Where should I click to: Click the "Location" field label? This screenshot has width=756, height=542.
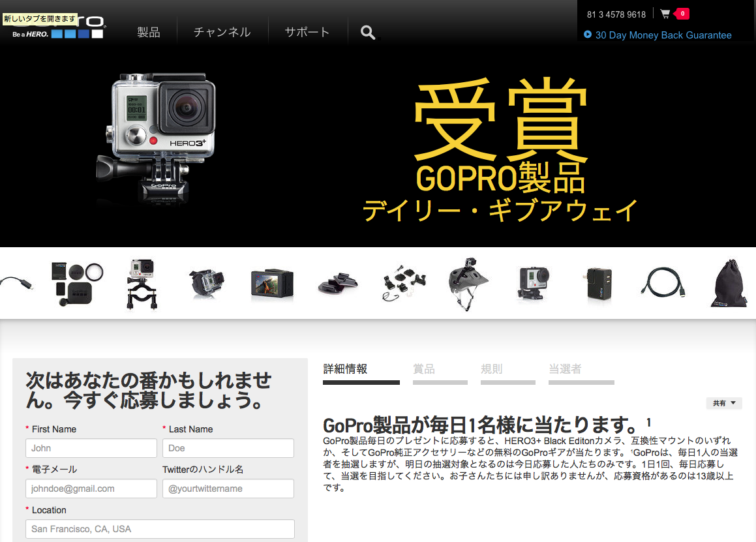click(49, 510)
